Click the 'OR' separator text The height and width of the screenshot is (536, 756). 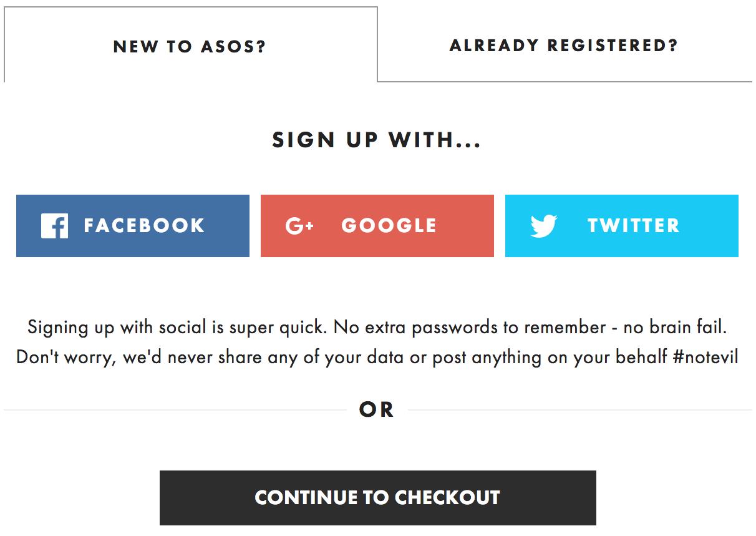[x=377, y=410]
